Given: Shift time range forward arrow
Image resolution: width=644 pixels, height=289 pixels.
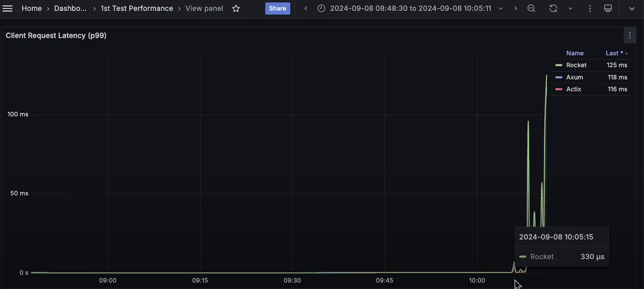Looking at the screenshot, I should [516, 9].
